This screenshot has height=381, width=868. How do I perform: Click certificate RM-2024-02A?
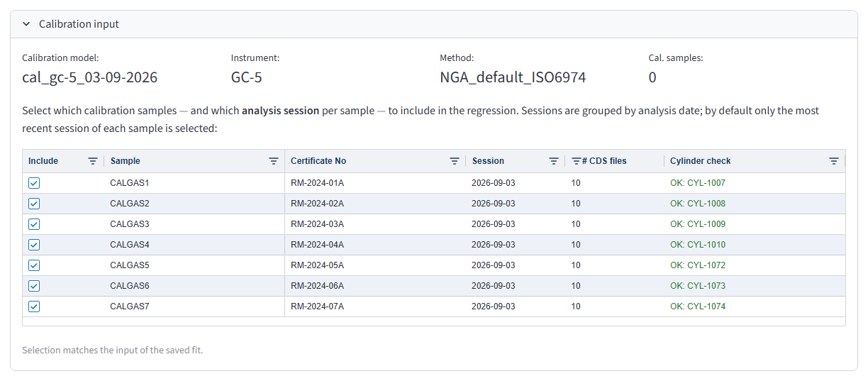pos(317,204)
